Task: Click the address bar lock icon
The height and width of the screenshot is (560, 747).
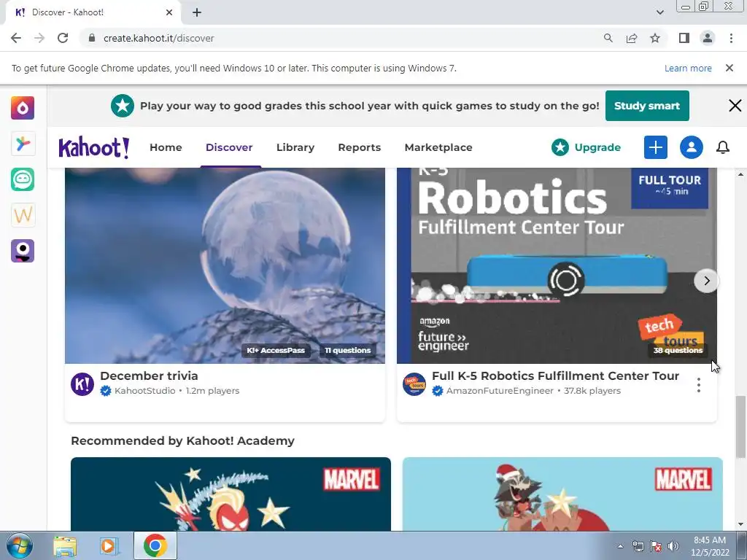Action: click(93, 38)
